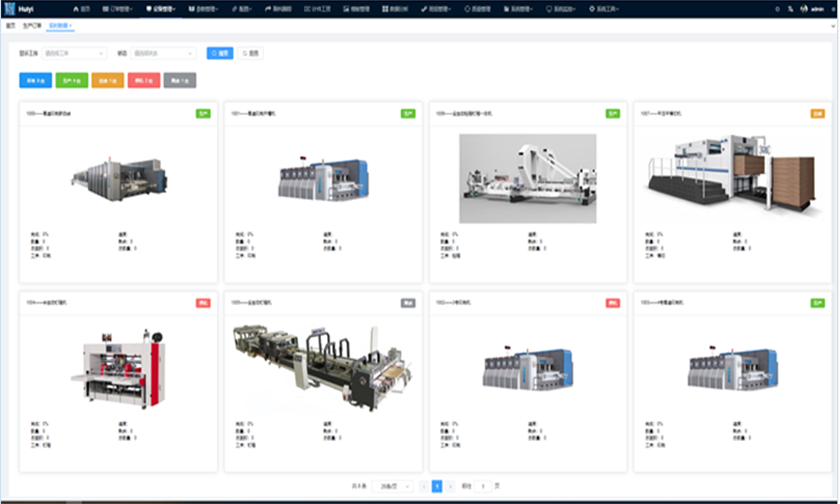840x504 pixels.
Task: Open the highlighted active top navigation menu
Action: tap(161, 9)
